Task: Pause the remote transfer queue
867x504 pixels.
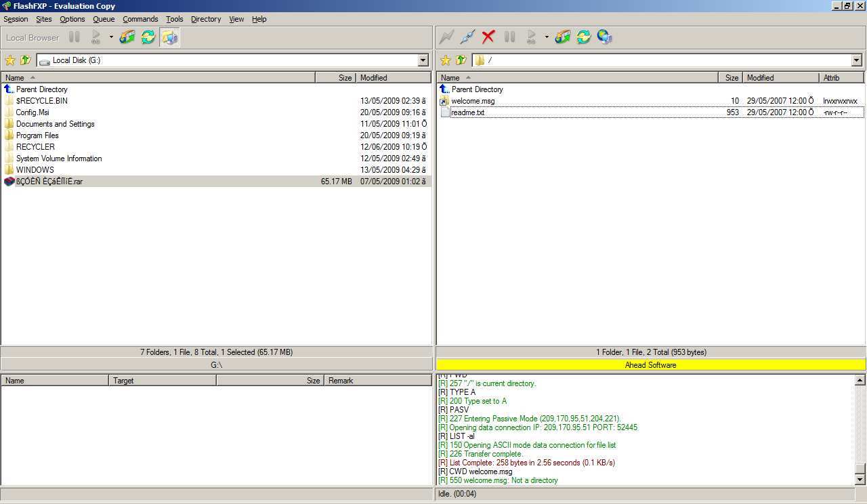Action: tap(510, 37)
